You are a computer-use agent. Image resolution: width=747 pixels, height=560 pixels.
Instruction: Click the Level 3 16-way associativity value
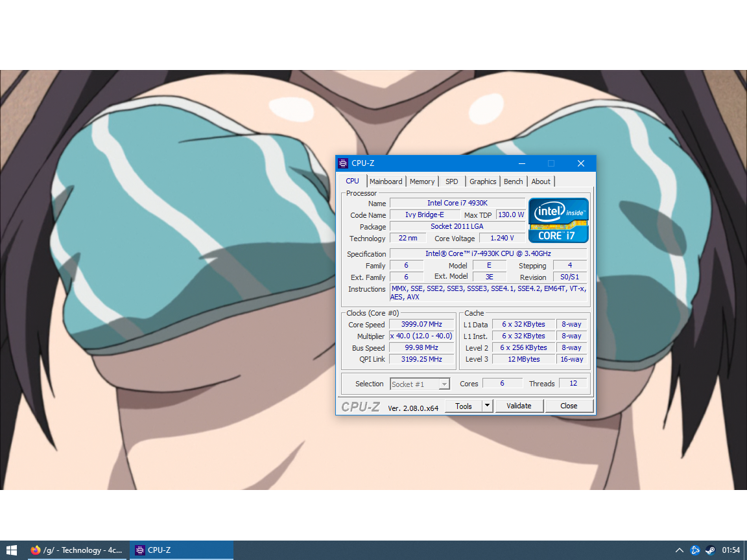[572, 360]
